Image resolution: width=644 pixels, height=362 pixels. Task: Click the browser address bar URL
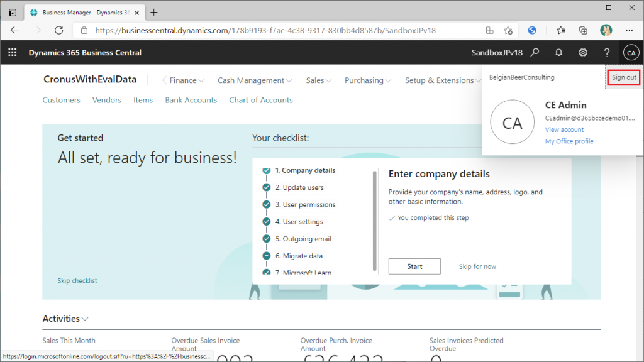point(265,30)
